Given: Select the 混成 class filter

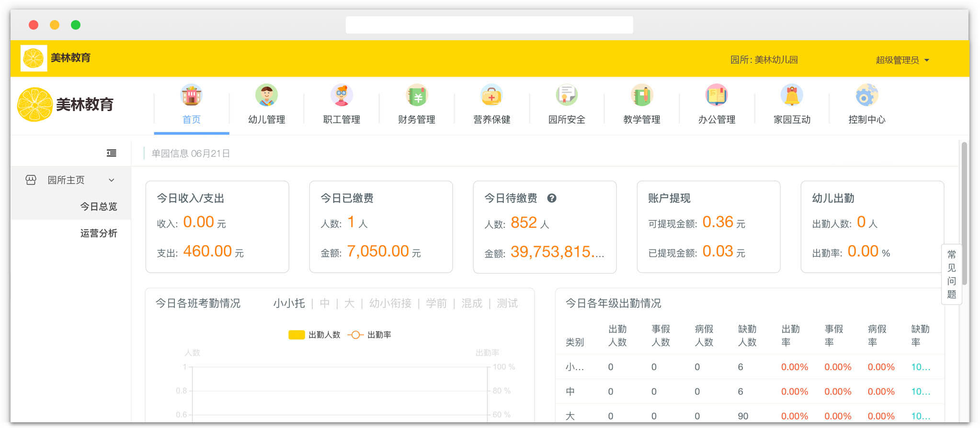Looking at the screenshot, I should (x=472, y=304).
